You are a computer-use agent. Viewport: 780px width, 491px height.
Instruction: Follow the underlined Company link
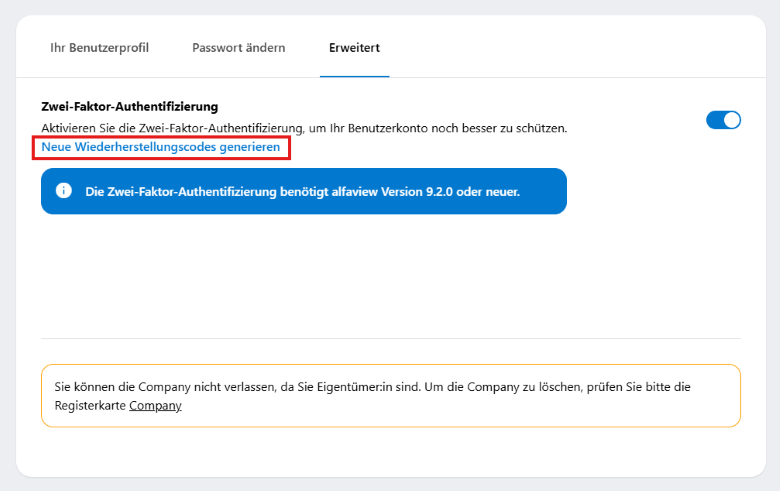[155, 406]
